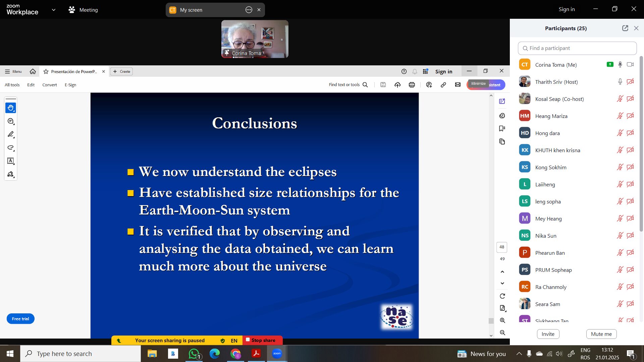Toggle Tharith Sriv microphone icon
Viewport: 644px width, 362px height.
pos(620,81)
